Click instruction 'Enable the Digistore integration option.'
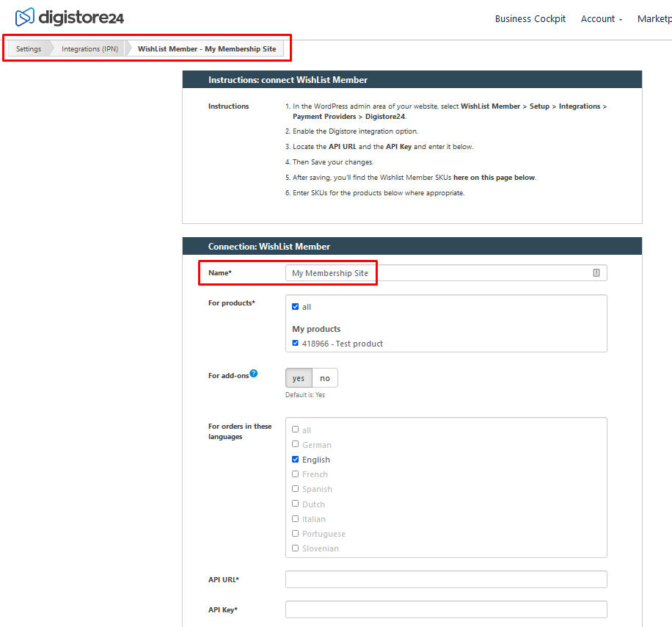The width and height of the screenshot is (672, 627). click(355, 131)
